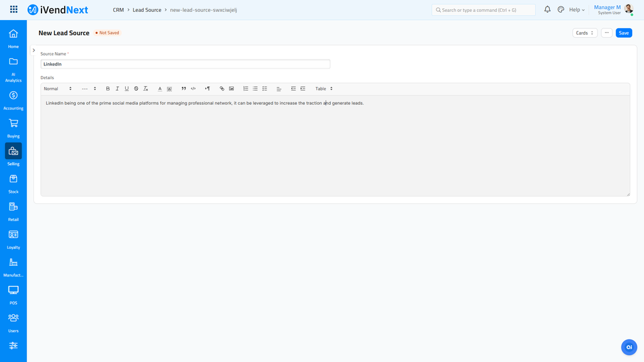This screenshot has width=644, height=362.
Task: Click the Source Name input field
Action: [186, 64]
